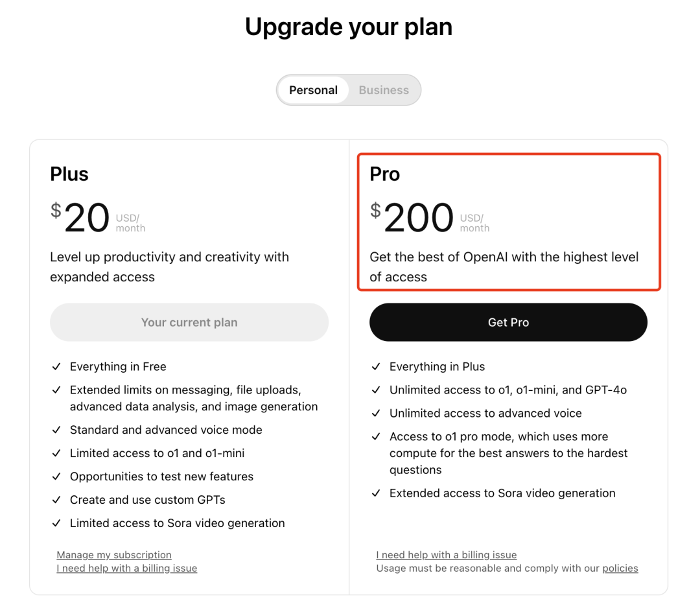Click the $200 Pro price

click(413, 217)
